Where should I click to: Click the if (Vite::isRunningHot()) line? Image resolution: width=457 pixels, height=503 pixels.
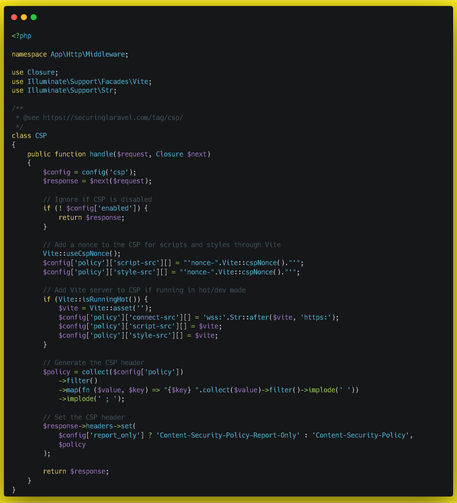pyautogui.click(x=95, y=299)
